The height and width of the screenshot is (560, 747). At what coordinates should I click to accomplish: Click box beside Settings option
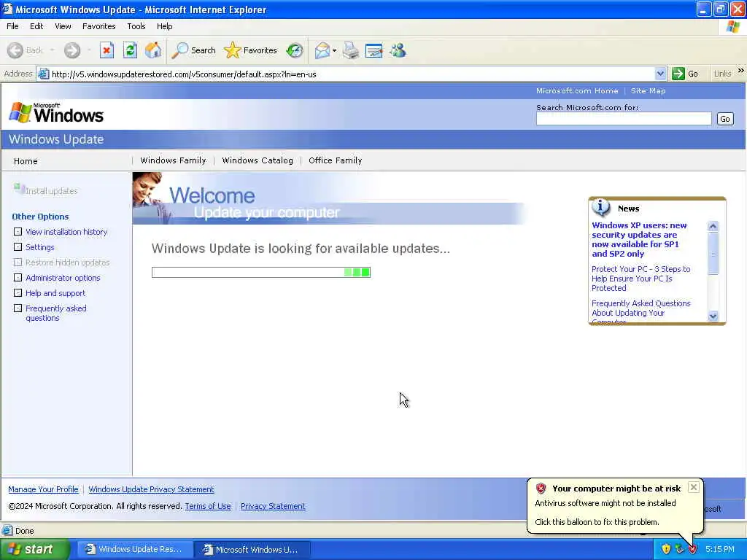click(18, 246)
